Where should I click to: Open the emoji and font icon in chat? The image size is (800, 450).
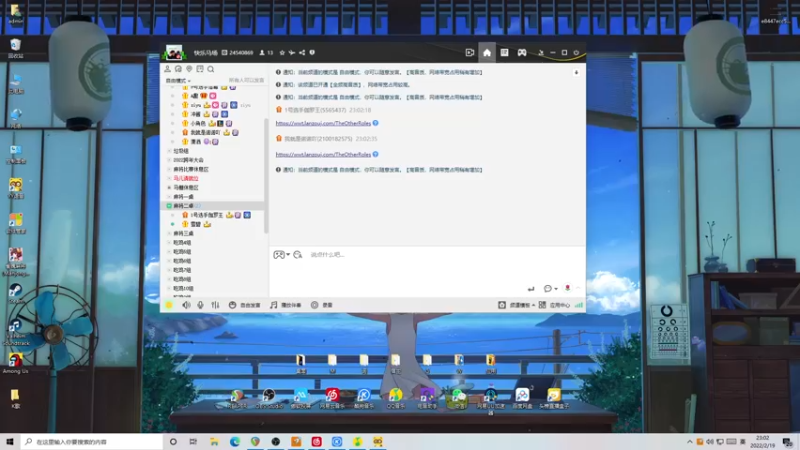[x=298, y=255]
